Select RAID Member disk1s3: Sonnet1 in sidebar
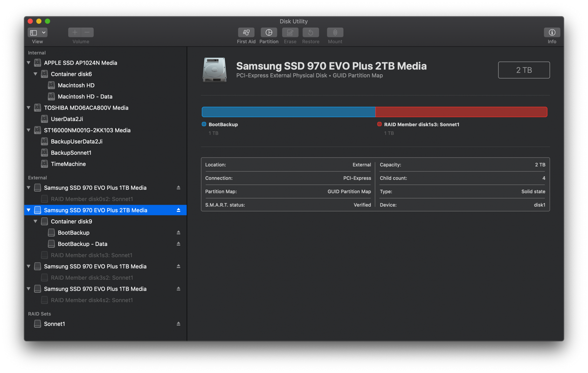Screen dimensions: 588x373 coord(105,255)
